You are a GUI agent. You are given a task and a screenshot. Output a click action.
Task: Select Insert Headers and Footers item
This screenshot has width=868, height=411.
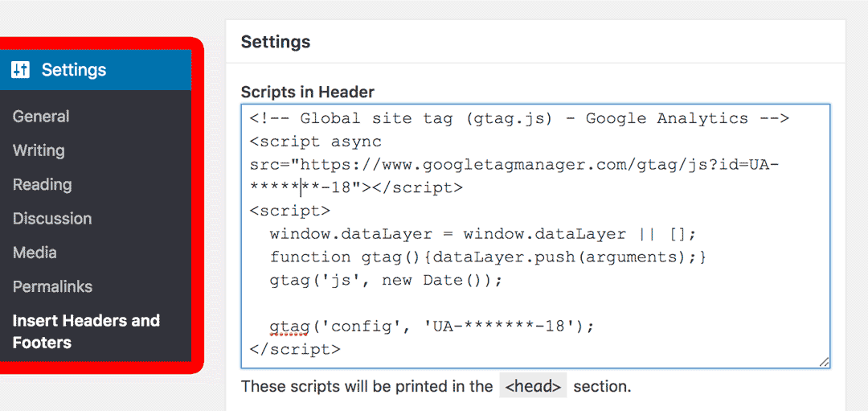point(86,331)
